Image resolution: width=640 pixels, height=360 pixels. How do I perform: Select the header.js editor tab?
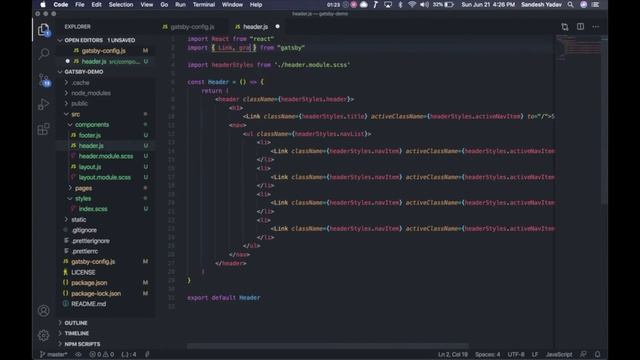point(257,27)
